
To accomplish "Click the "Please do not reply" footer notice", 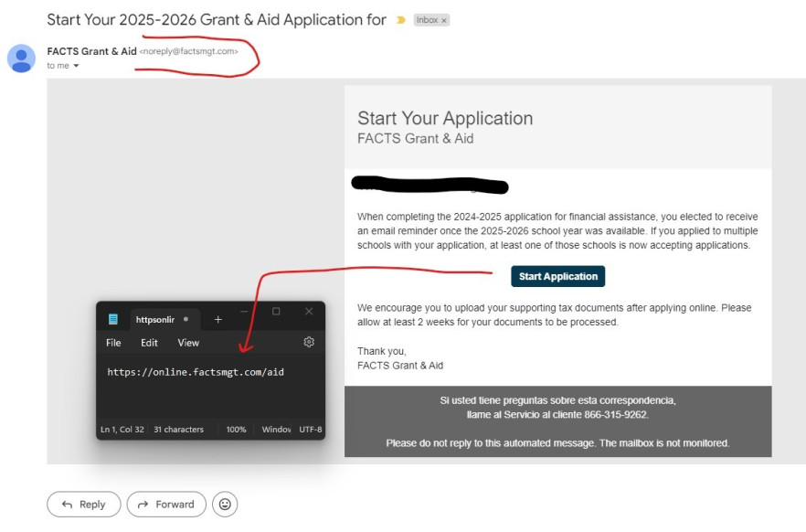I will click(x=557, y=443).
